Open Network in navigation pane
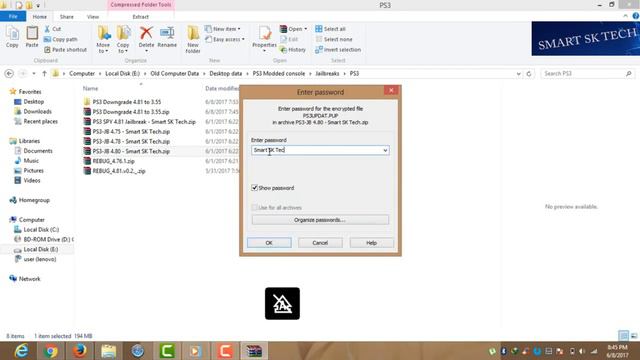 (x=29, y=279)
